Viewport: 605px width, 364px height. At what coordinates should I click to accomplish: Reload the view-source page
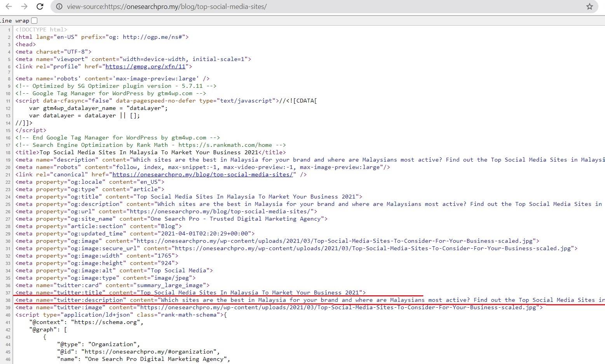[x=40, y=7]
